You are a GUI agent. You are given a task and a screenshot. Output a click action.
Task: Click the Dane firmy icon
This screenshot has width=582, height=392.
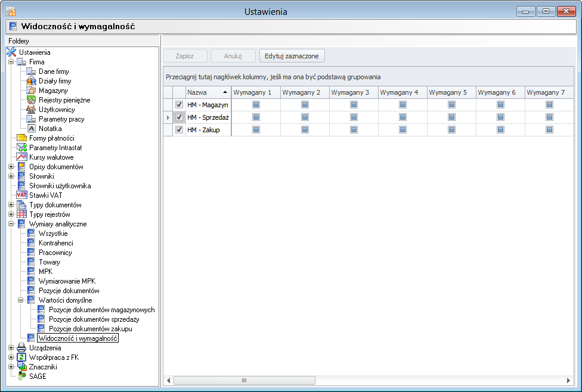(31, 71)
